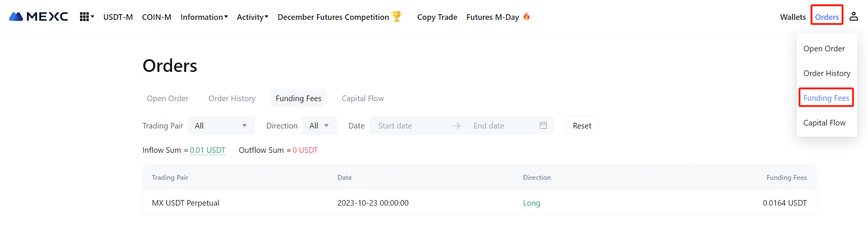Viewport: 868px width, 233px height.
Task: Select Open Order in Orders dropdown menu
Action: 824,49
